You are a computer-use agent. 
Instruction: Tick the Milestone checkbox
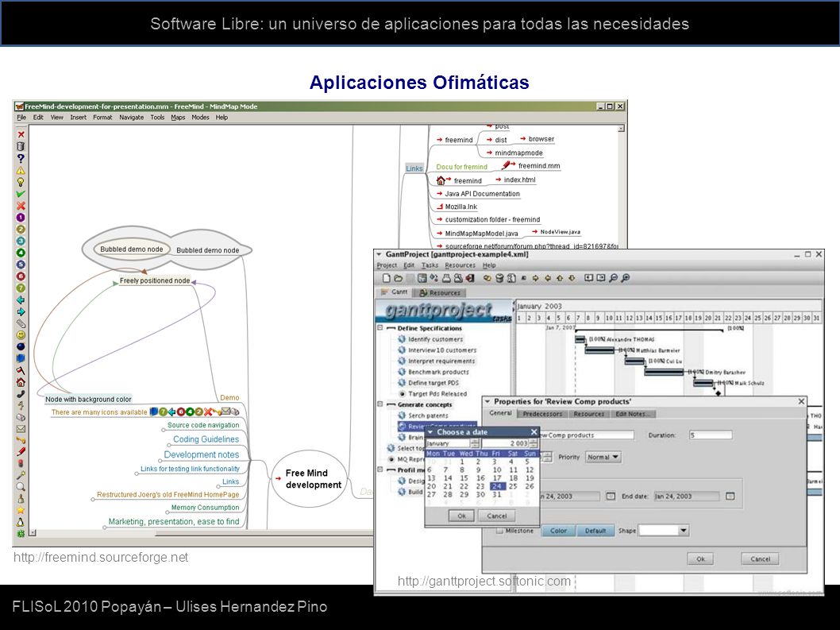click(x=499, y=530)
